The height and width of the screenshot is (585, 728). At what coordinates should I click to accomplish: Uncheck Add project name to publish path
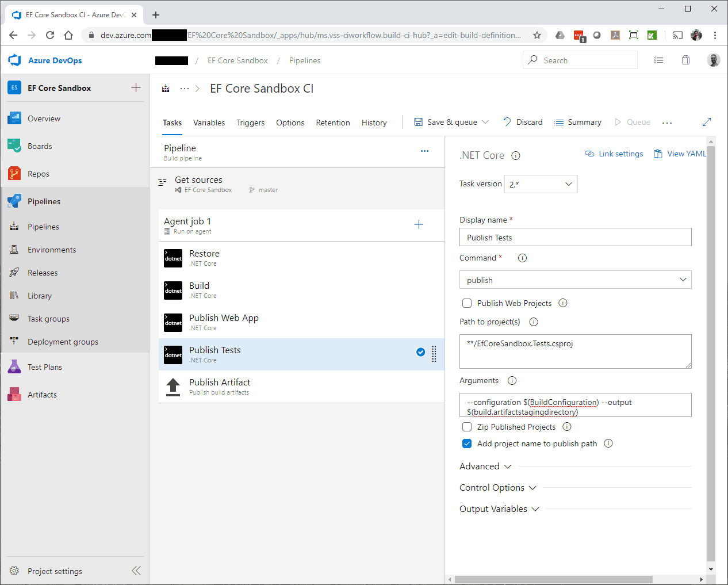point(467,443)
